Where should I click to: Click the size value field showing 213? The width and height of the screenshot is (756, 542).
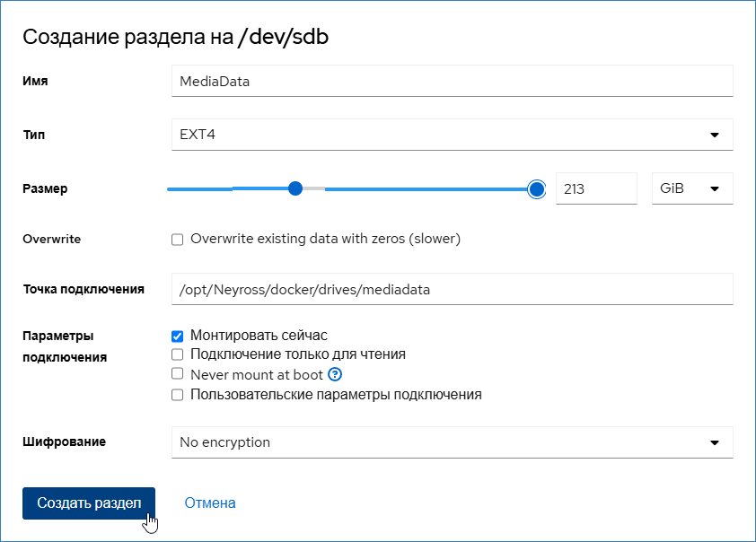point(595,189)
